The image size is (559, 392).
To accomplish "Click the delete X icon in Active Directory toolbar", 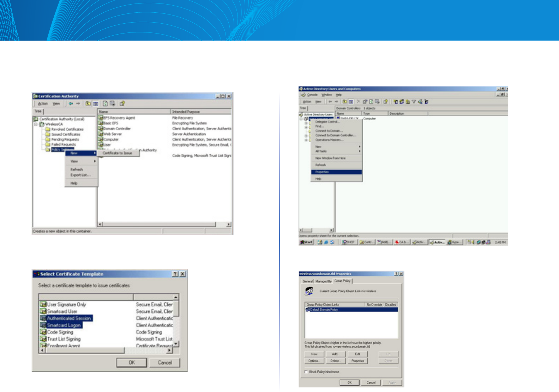I will coord(359,102).
